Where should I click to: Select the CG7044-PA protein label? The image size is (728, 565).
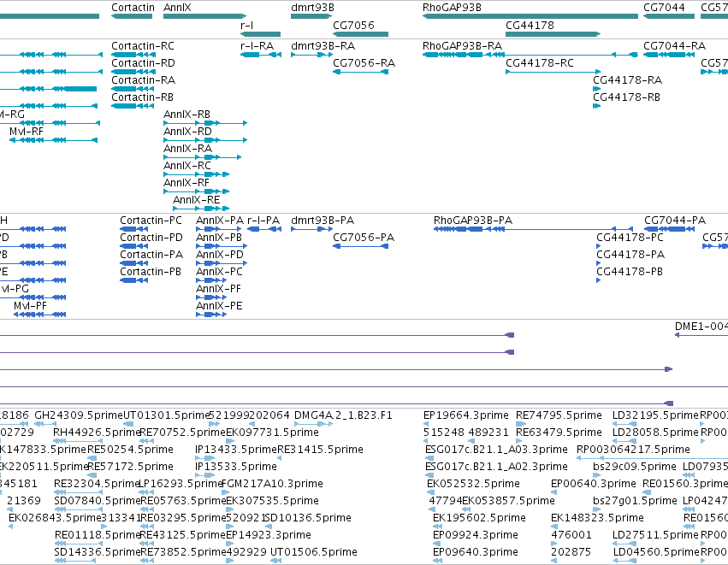point(675,221)
